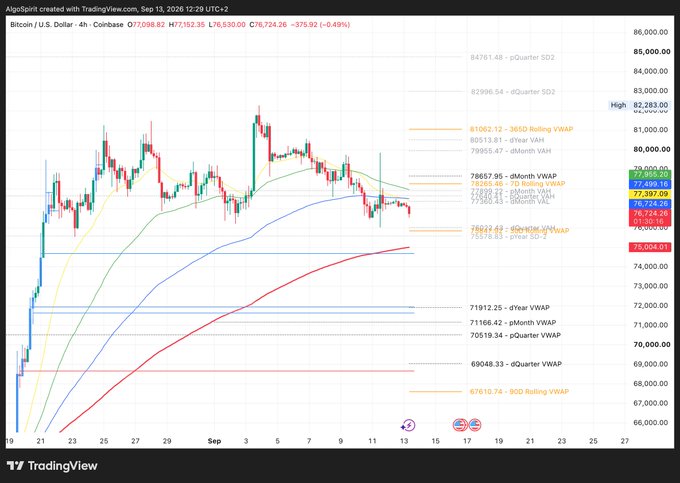Viewport: 680px width, 483px height.
Task: Click the second US flag event icon
Action: tap(475, 425)
